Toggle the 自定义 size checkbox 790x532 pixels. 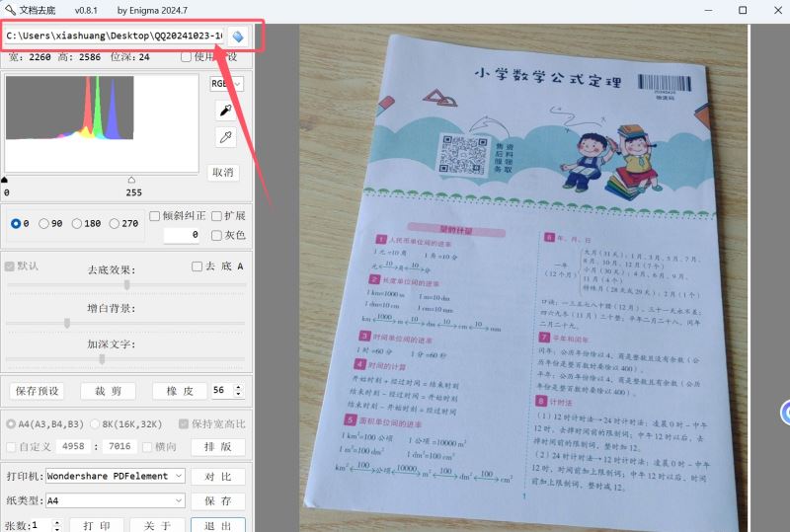tap(11, 447)
